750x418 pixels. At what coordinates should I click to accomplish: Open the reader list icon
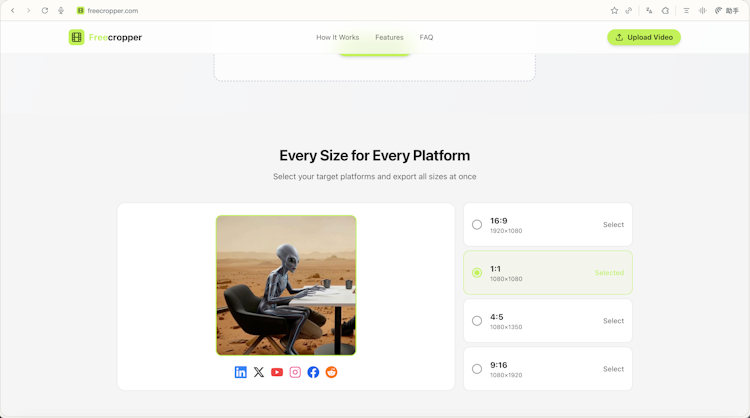tap(686, 11)
